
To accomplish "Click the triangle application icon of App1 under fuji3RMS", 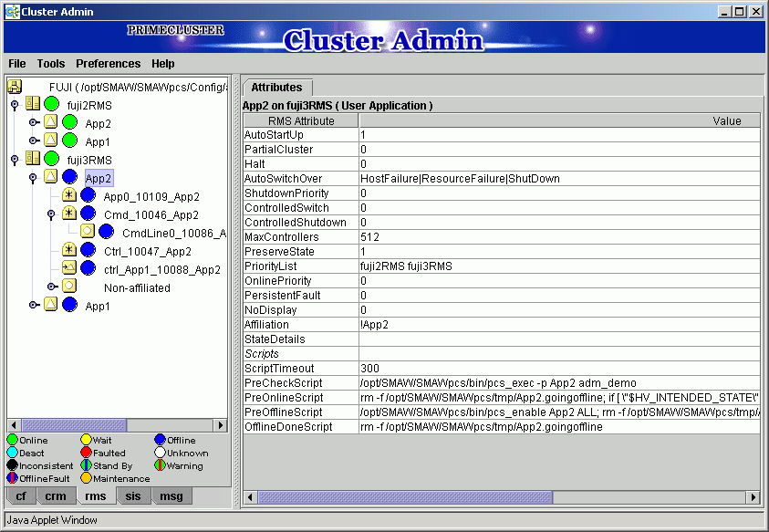I will [x=51, y=304].
